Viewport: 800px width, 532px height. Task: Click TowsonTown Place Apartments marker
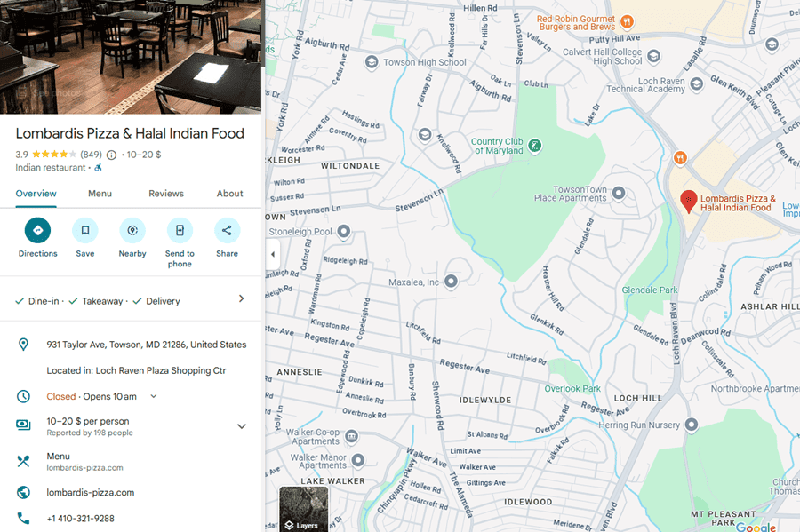(619, 193)
